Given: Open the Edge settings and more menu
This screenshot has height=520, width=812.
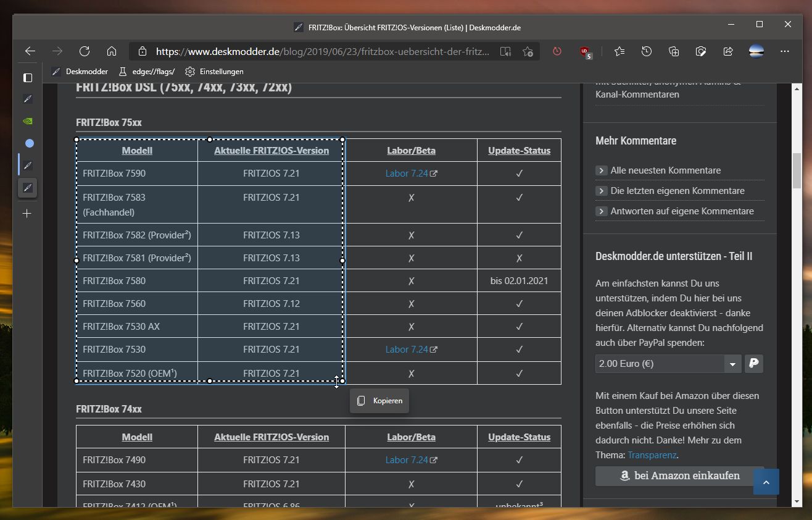Looking at the screenshot, I should (784, 51).
